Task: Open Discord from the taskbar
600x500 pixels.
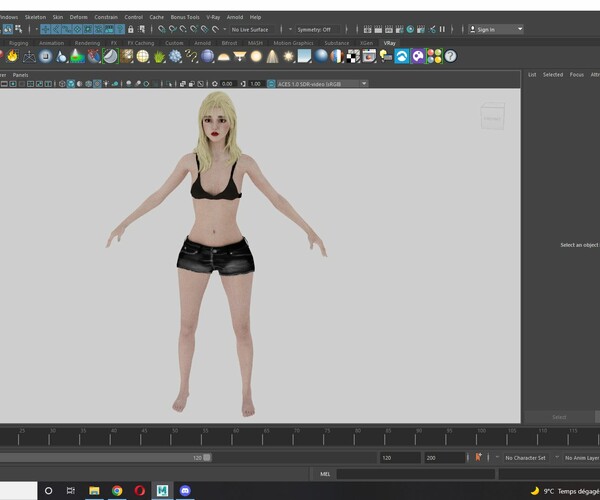Action: click(x=185, y=491)
